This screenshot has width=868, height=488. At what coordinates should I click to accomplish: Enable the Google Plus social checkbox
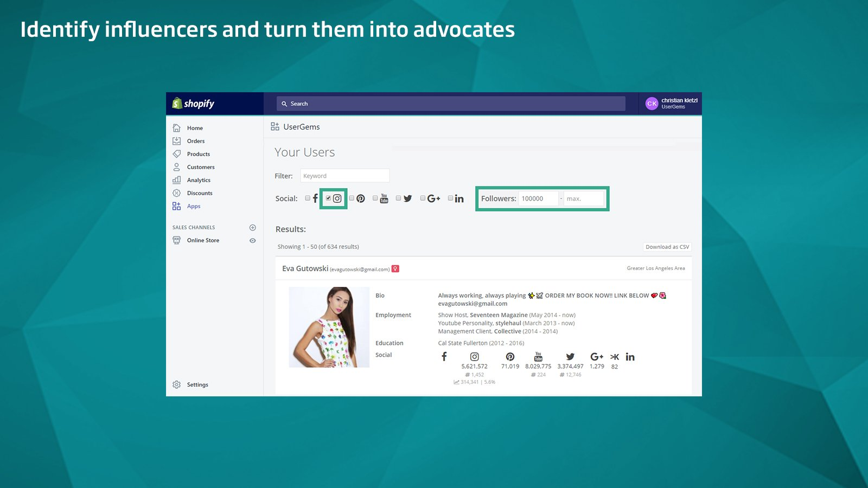coord(423,198)
